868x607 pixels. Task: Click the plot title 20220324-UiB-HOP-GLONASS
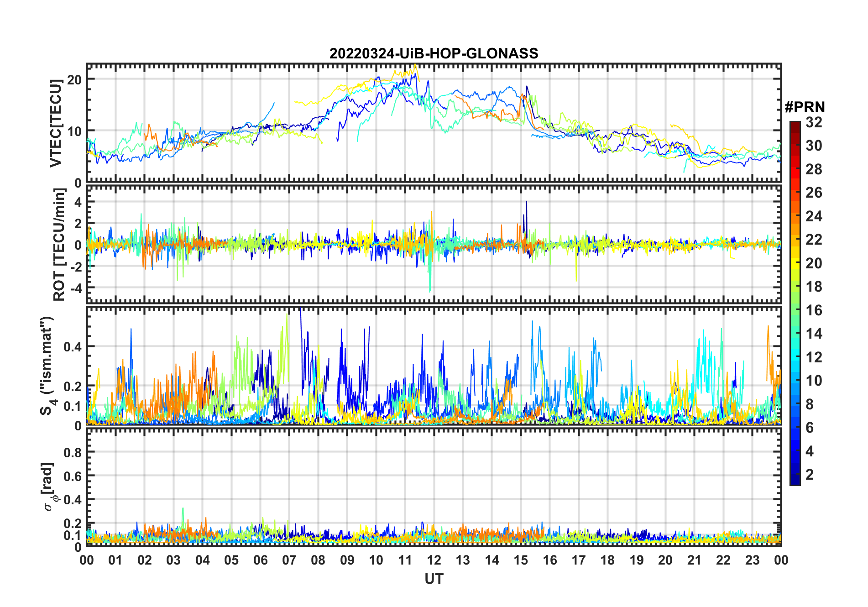(x=434, y=53)
